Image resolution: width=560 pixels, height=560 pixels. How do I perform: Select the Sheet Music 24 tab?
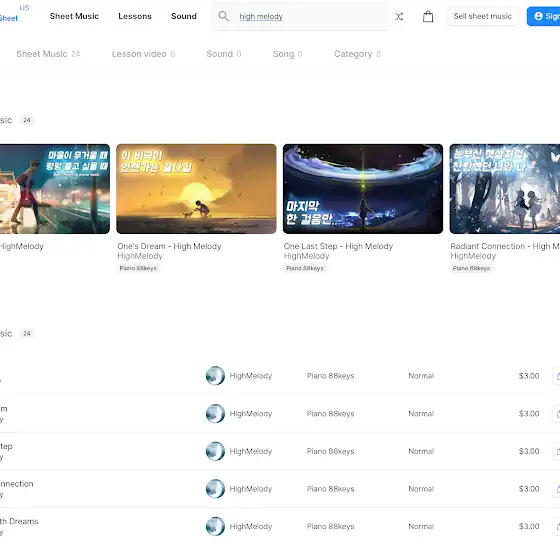(x=48, y=54)
